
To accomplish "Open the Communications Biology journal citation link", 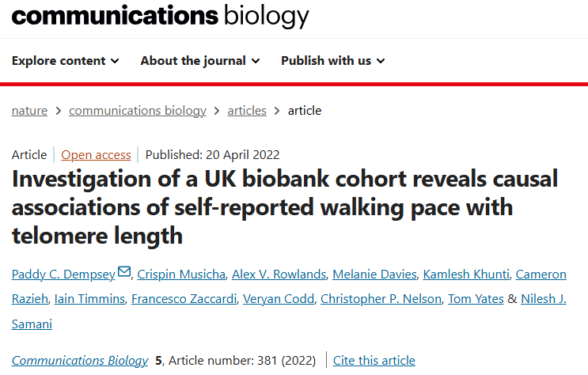I will coord(80,361).
